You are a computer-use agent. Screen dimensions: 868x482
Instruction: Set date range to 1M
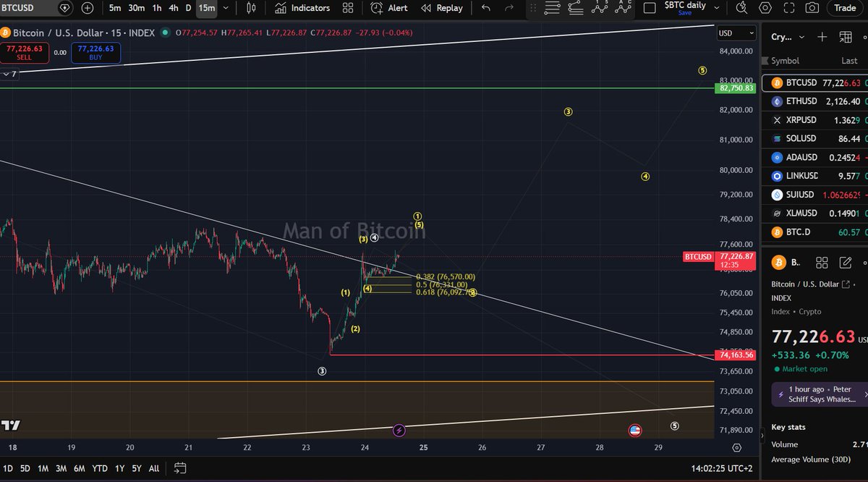coord(43,468)
